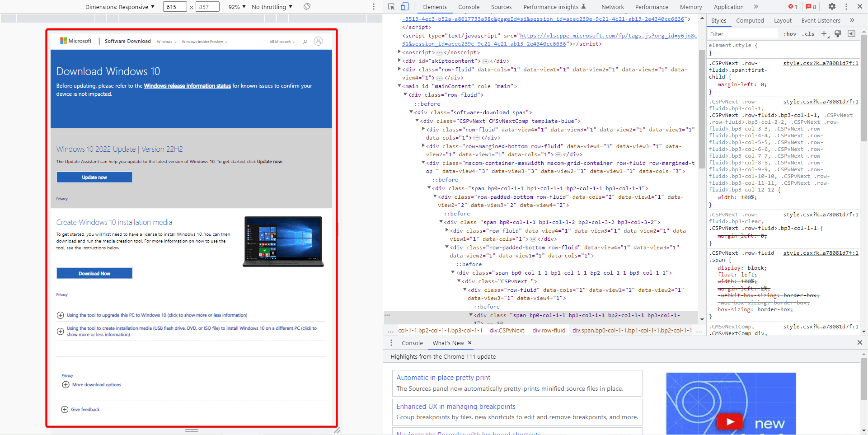
Task: Click breadcrumb overflow ellipsis on the left
Action: pyautogui.click(x=391, y=331)
